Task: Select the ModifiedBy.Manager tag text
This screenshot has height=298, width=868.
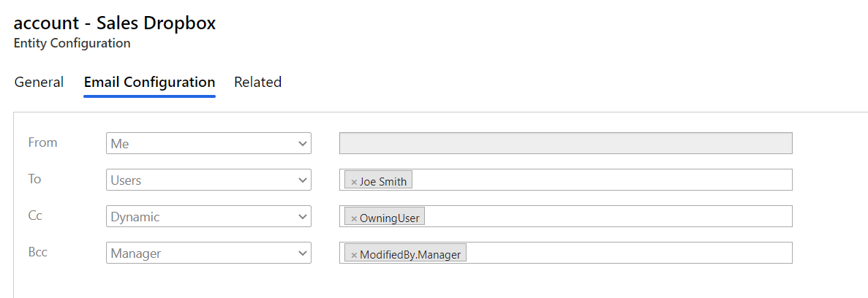Action: (x=410, y=254)
